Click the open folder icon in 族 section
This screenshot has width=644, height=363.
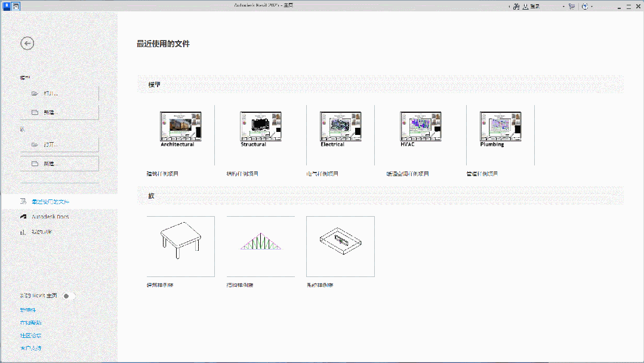(x=35, y=144)
